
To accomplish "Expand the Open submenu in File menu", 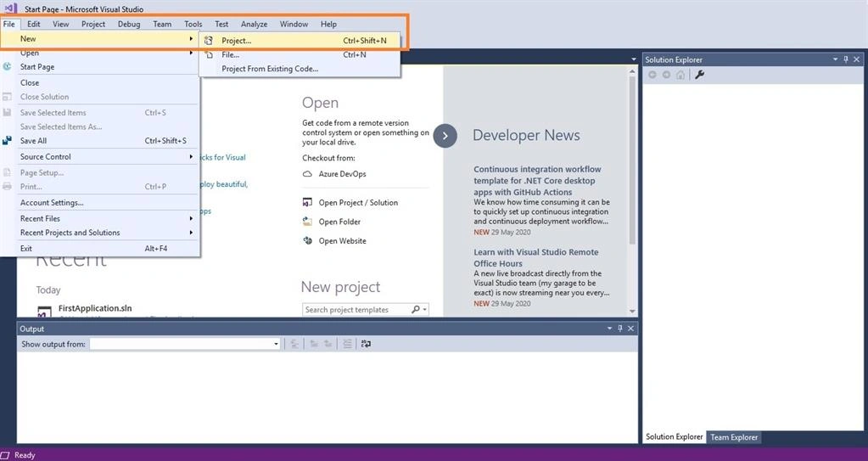I will coord(99,53).
